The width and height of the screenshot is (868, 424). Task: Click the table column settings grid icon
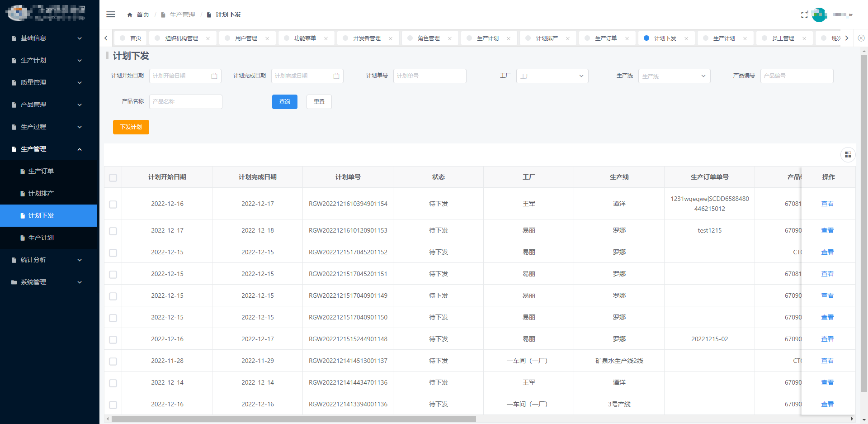point(848,155)
